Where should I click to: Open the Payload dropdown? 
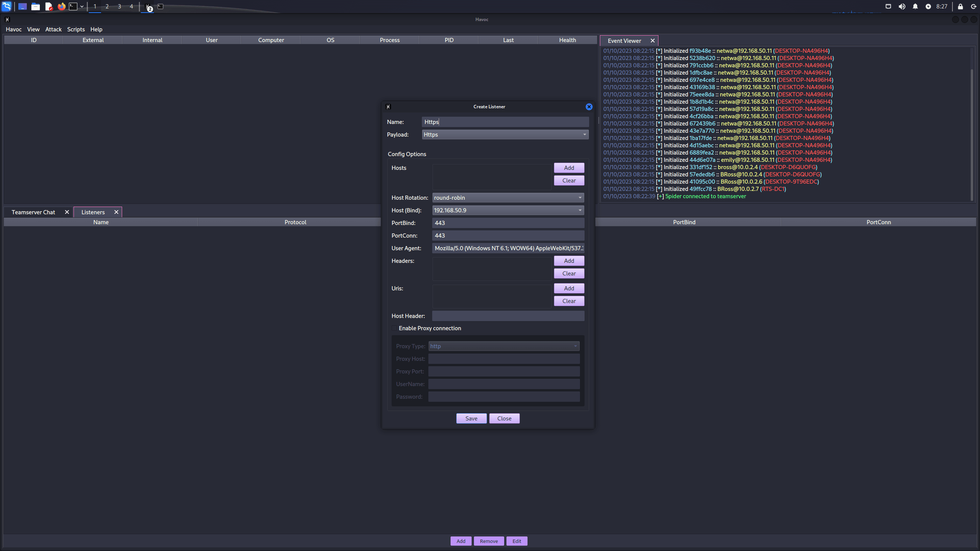[x=505, y=134]
